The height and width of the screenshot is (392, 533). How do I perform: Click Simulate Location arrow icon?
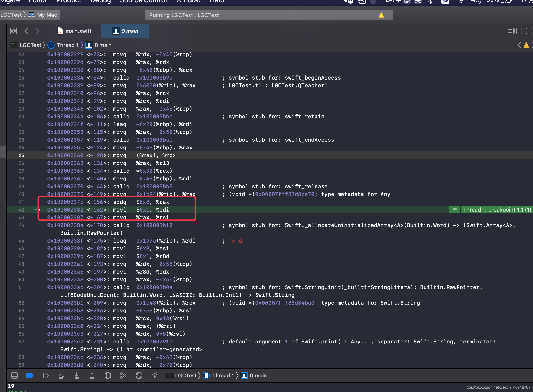click(154, 376)
